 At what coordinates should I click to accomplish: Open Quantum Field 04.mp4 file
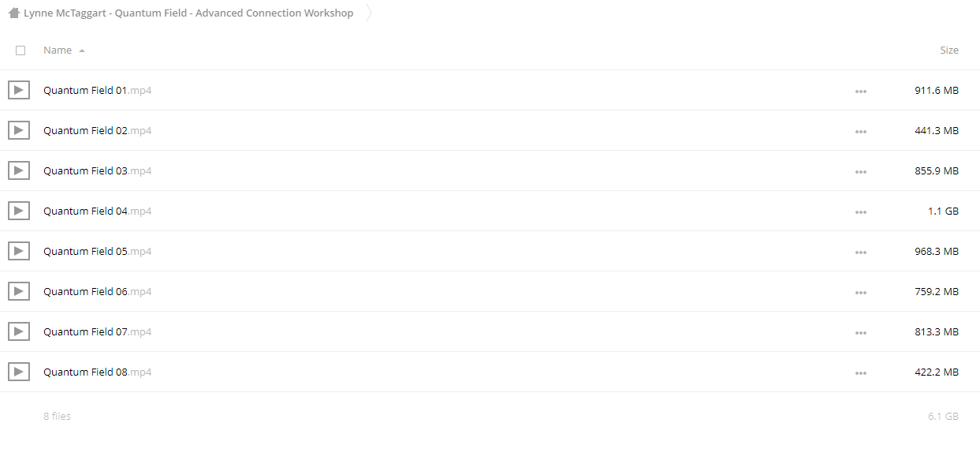click(x=97, y=211)
